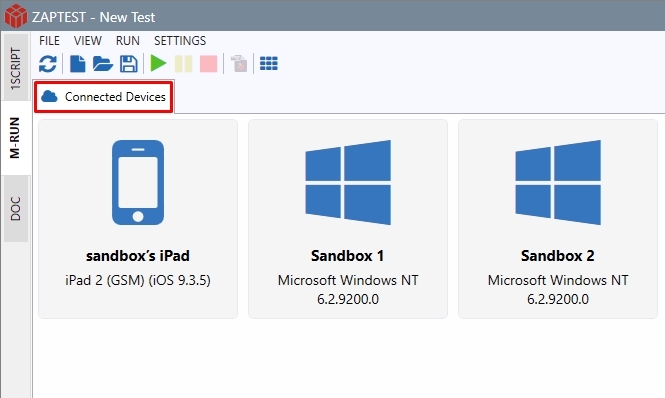The height and width of the screenshot is (398, 665).
Task: Open the VIEW menu
Action: click(x=88, y=41)
